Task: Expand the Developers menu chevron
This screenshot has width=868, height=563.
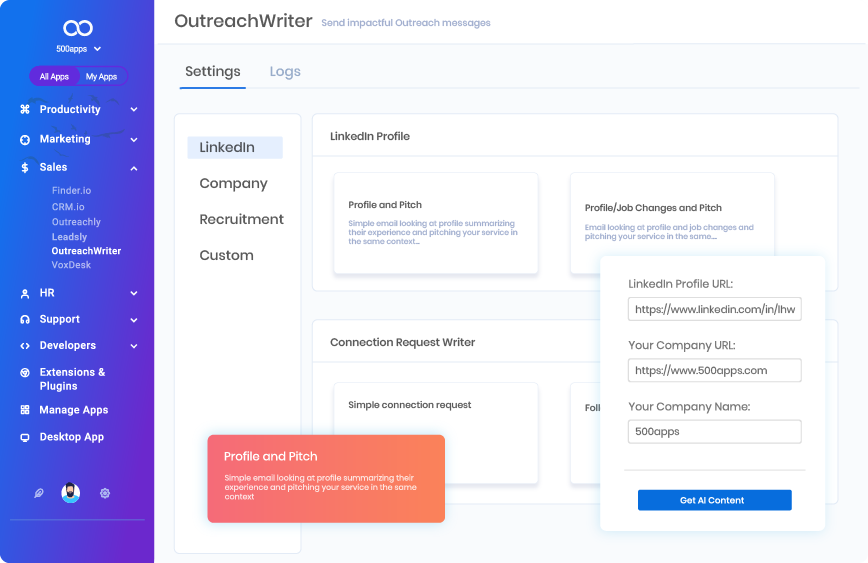Action: tap(134, 346)
